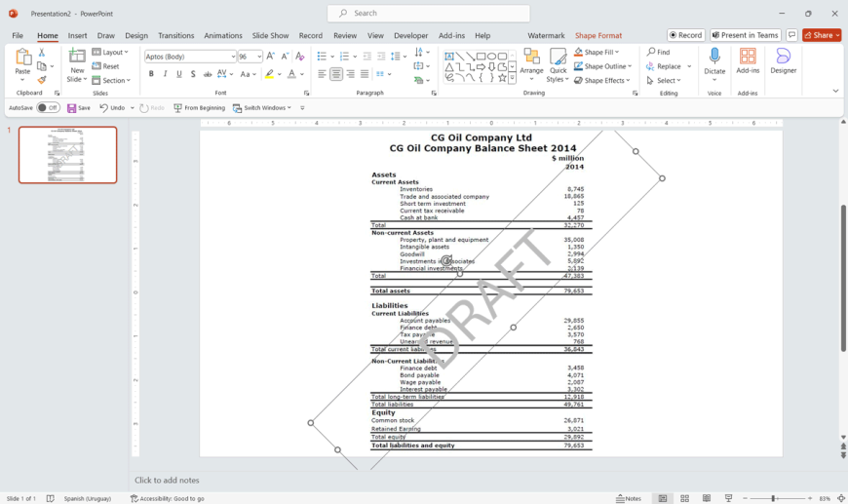
Task: Toggle Strikethrough formatting
Action: pos(208,74)
